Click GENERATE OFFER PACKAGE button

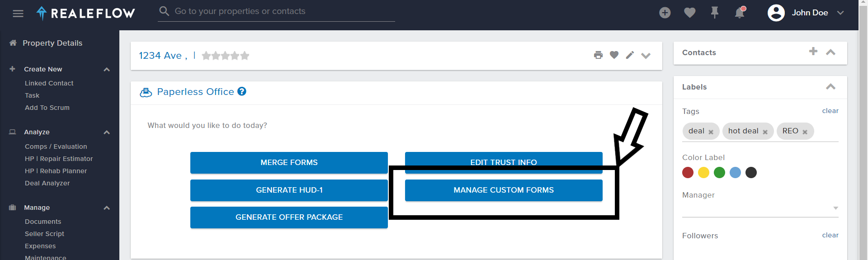(x=289, y=217)
